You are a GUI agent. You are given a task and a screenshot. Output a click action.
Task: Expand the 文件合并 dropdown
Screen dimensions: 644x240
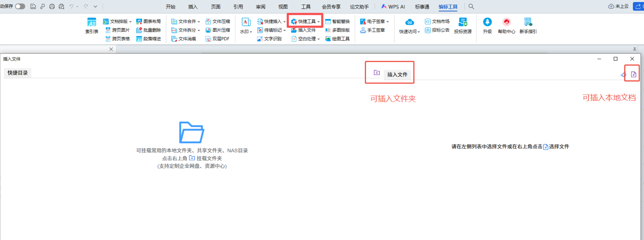[199, 22]
